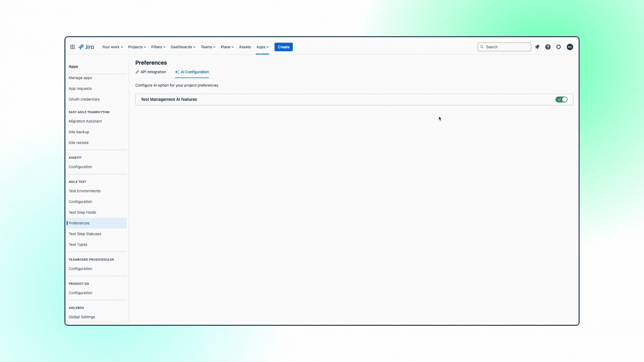Disable Test Management AI features toggle
The width and height of the screenshot is (644, 362).
(561, 100)
